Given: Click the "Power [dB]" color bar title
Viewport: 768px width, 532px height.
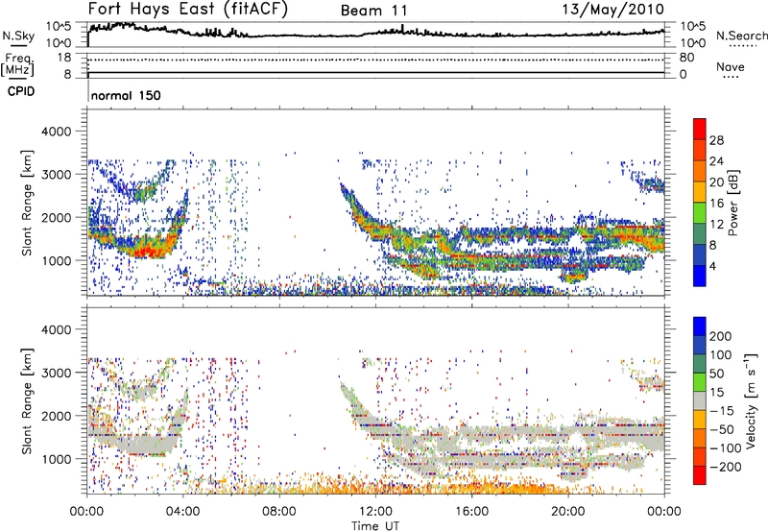Looking at the screenshot, I should coord(732,203).
